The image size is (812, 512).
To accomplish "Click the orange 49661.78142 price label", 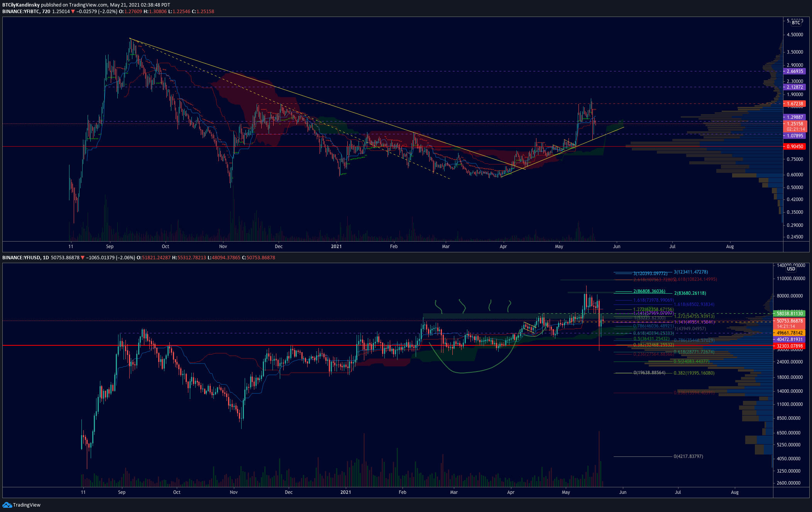I will [790, 333].
